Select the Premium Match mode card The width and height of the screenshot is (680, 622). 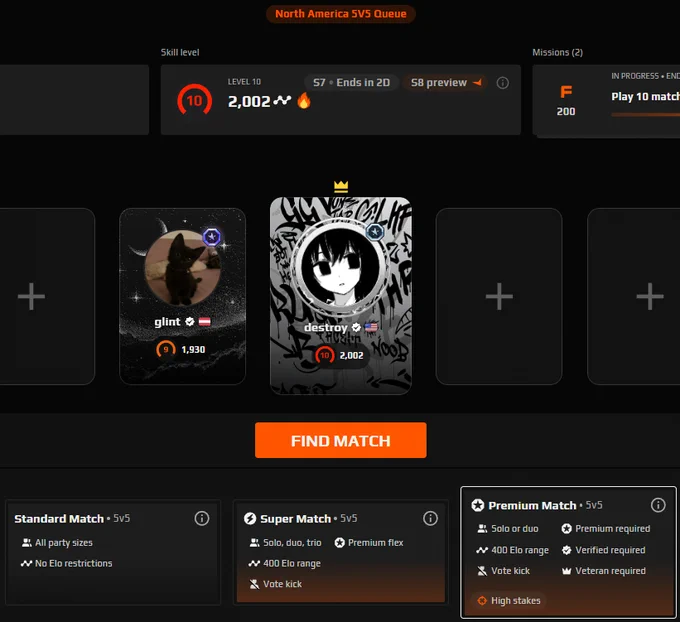(x=568, y=552)
